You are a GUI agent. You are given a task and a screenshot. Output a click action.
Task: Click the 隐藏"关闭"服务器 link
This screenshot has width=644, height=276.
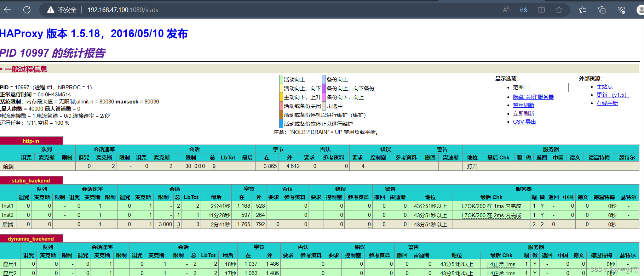pyautogui.click(x=533, y=97)
